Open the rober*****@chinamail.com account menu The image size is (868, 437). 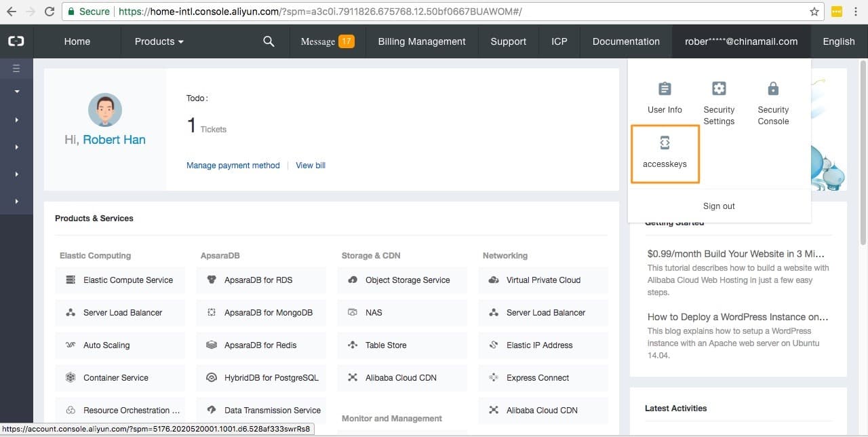[x=741, y=41]
